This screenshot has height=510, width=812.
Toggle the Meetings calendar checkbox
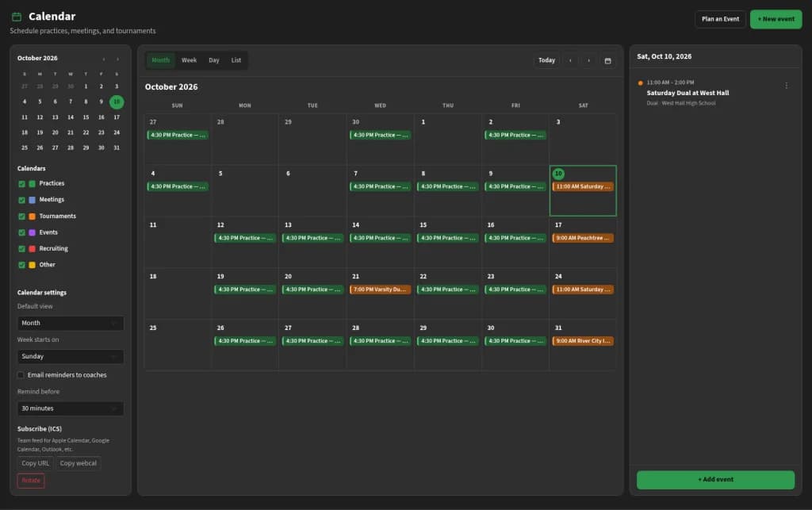pos(21,200)
